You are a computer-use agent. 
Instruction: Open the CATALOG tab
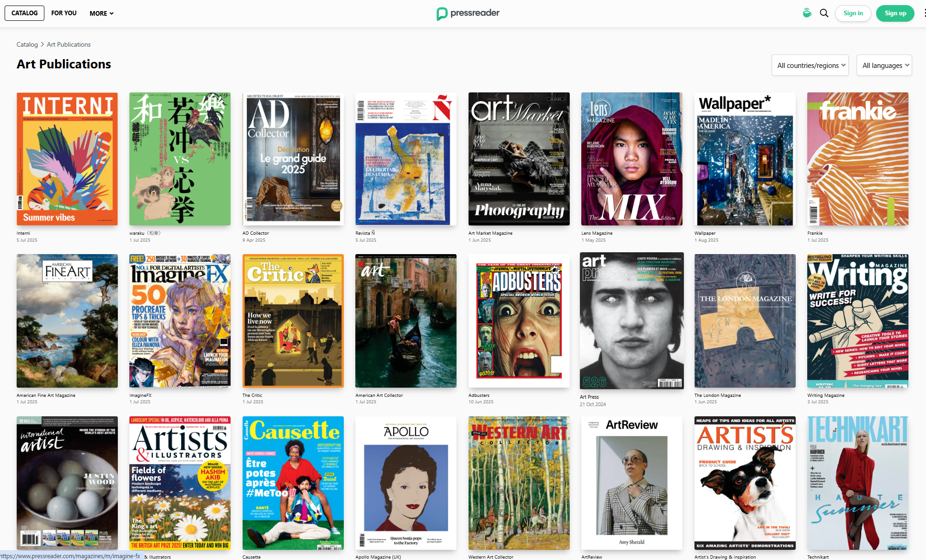(x=24, y=13)
